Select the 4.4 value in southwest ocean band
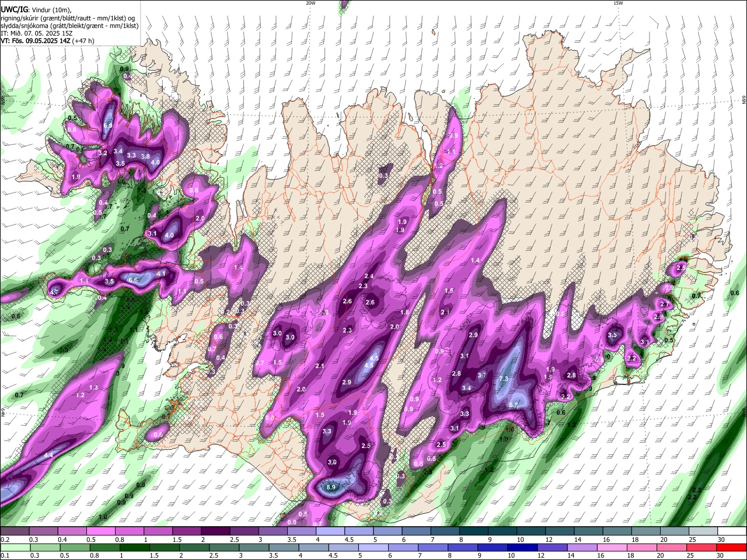 (x=48, y=454)
